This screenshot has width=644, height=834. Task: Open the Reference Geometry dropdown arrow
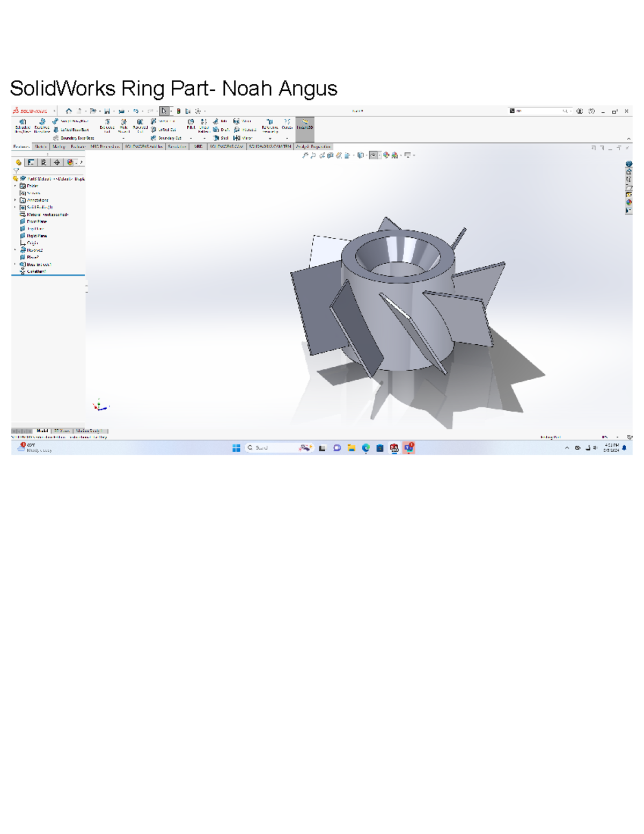pos(270,138)
